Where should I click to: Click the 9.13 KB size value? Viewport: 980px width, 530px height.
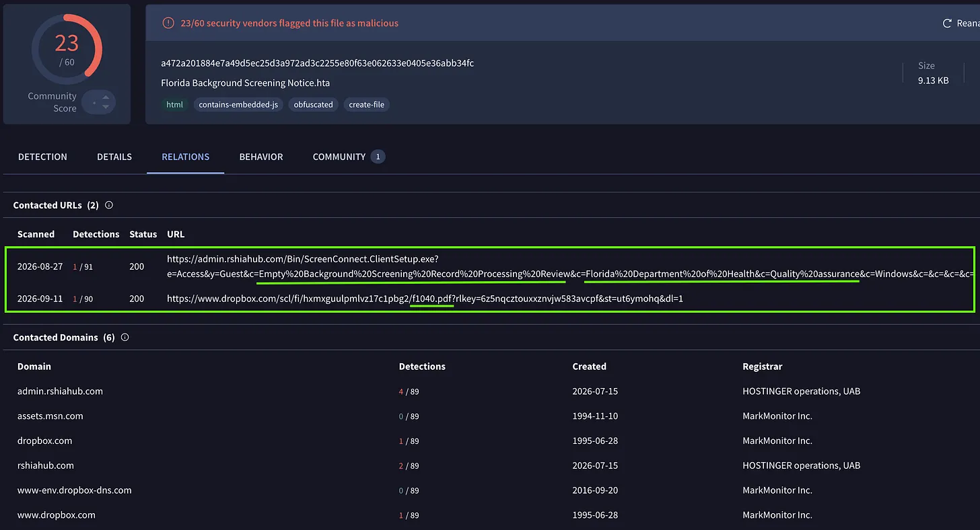934,80
